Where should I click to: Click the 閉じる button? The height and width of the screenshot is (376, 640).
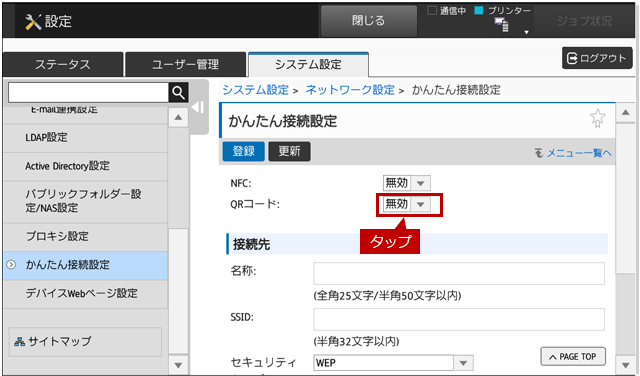tap(369, 20)
